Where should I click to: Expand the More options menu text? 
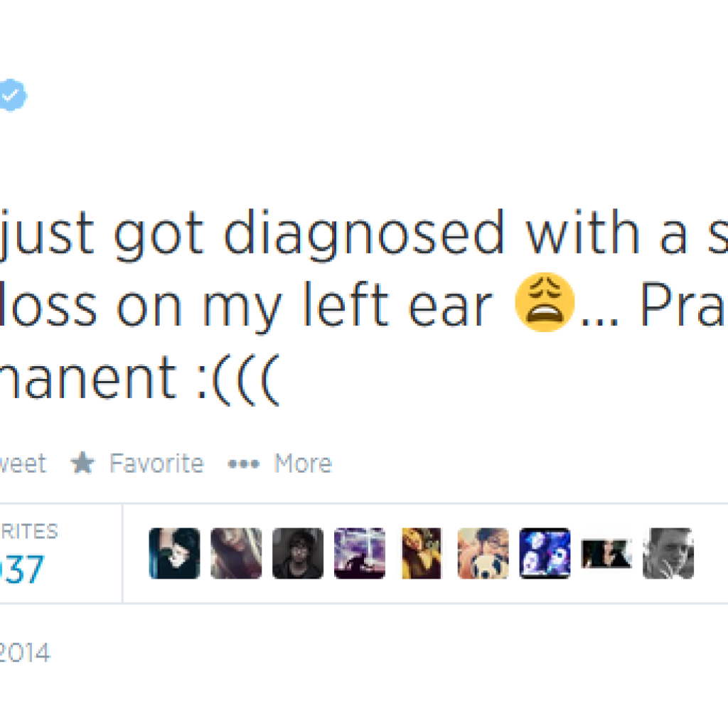click(x=303, y=464)
